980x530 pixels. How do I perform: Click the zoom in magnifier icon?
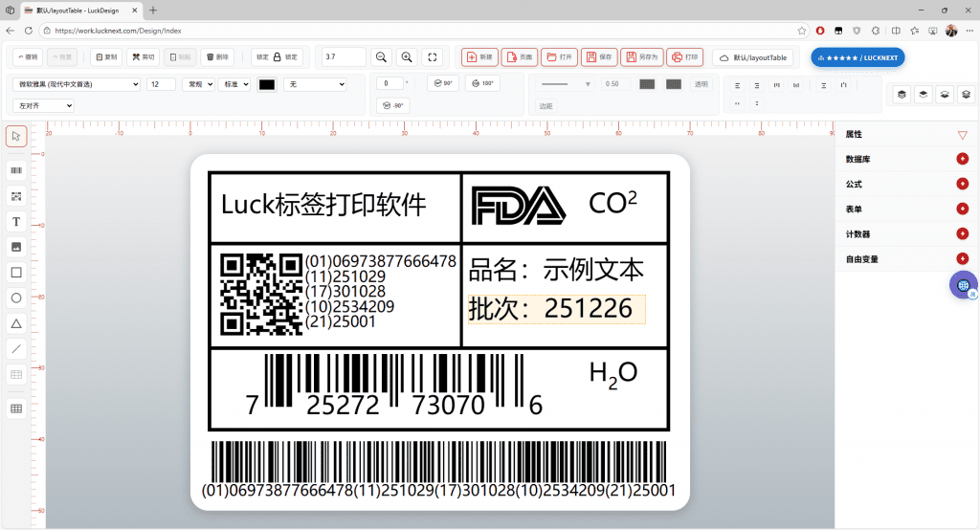[x=407, y=57]
